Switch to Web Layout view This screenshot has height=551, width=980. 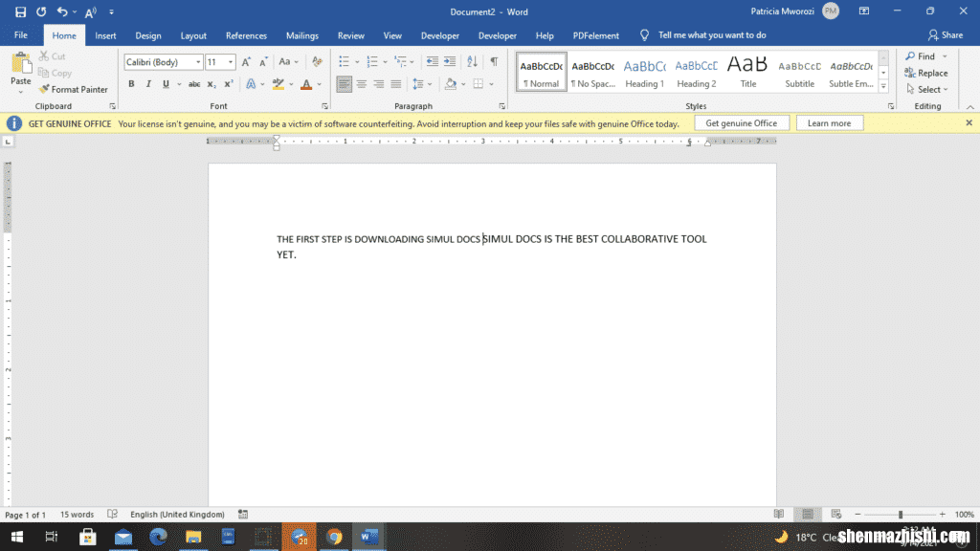point(836,514)
